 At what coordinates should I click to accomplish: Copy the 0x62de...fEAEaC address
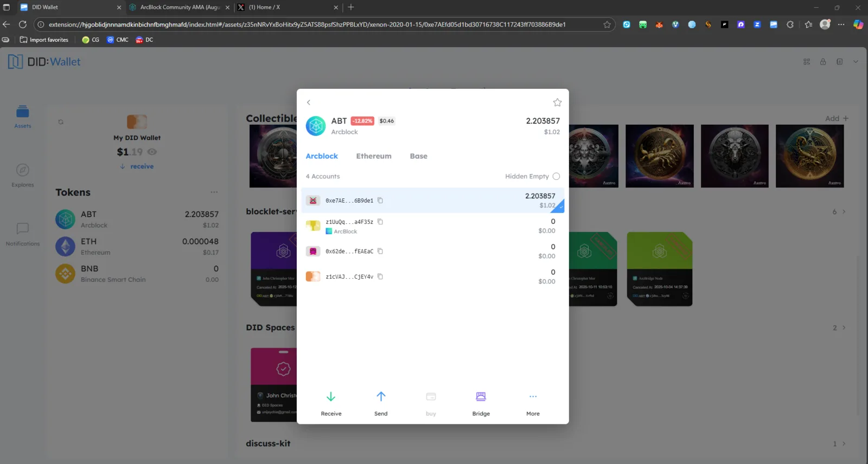tap(380, 251)
